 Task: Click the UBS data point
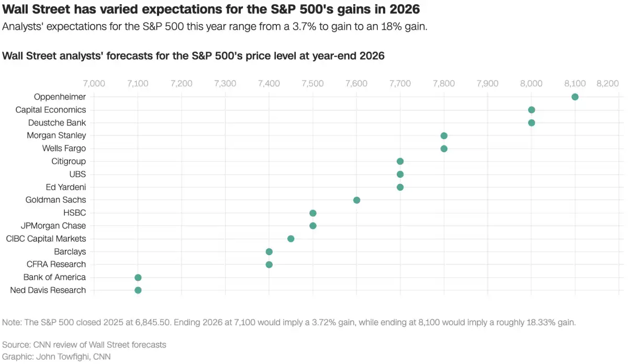[400, 174]
